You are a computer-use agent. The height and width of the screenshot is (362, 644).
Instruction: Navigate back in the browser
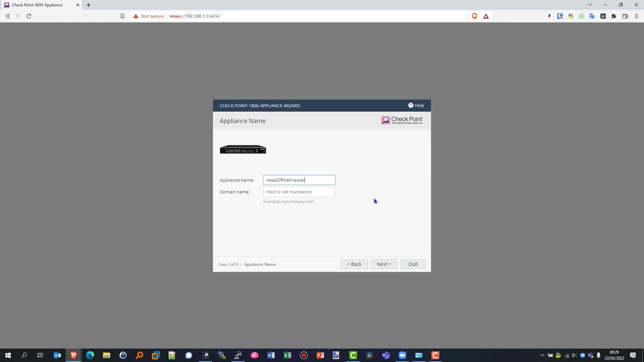coord(8,16)
